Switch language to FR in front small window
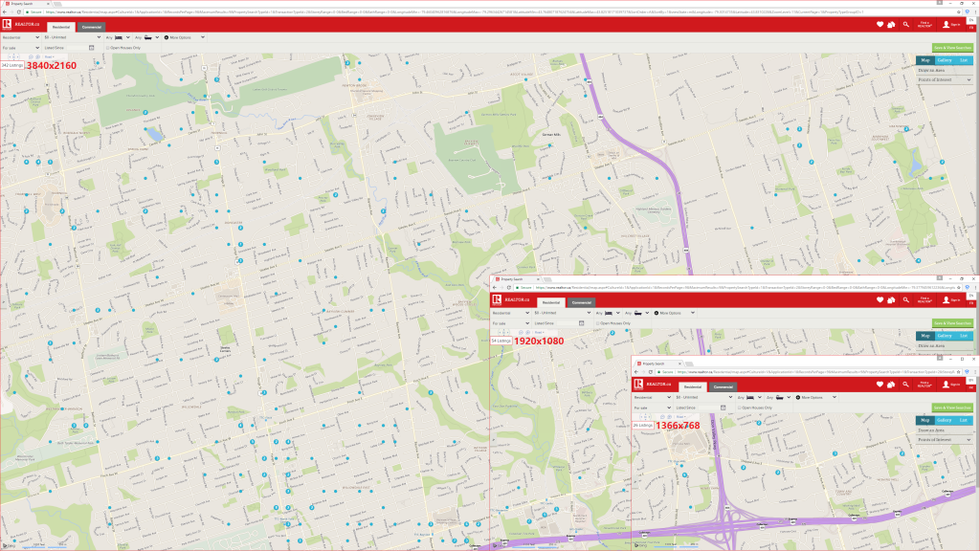This screenshot has height=551, width=980. pos(971,388)
